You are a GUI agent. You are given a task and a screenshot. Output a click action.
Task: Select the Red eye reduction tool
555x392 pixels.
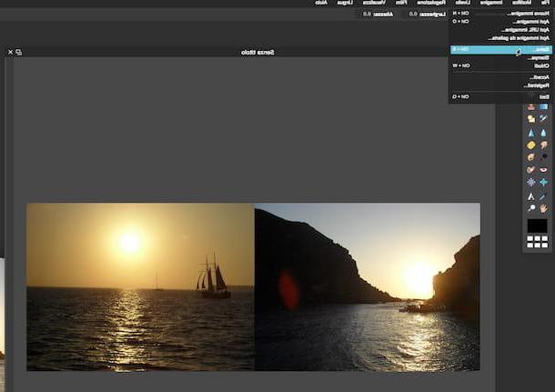(543, 170)
